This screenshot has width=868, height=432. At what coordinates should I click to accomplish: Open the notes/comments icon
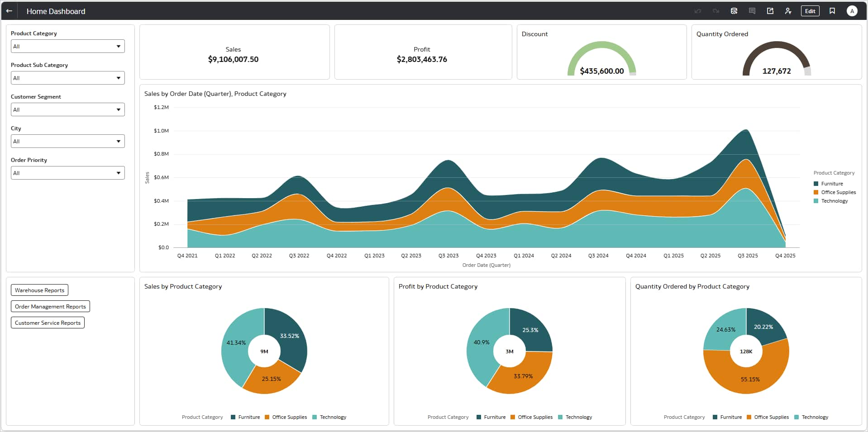[x=752, y=11]
